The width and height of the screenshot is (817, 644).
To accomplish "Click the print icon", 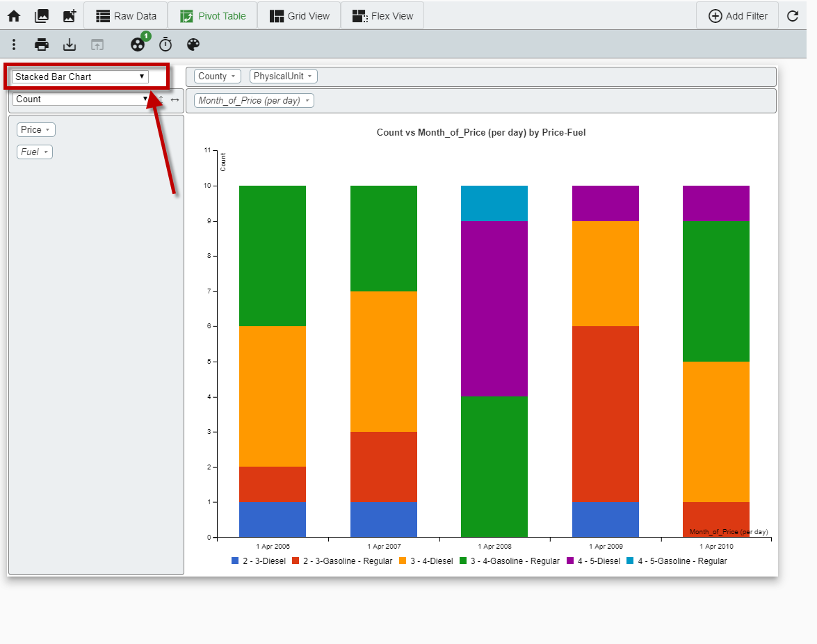I will click(41, 44).
